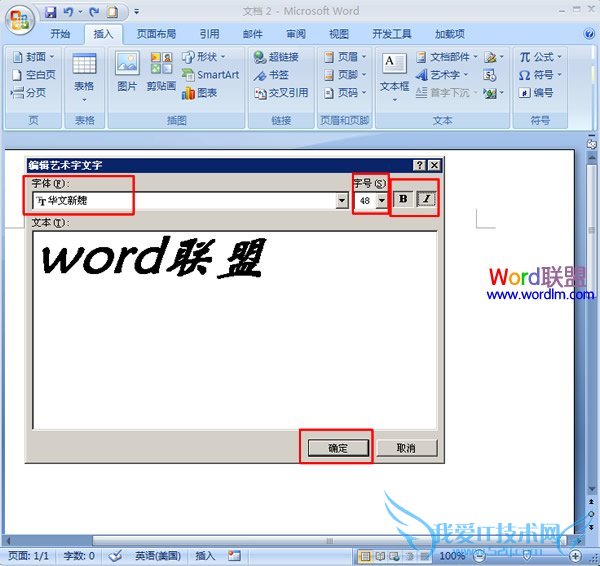This screenshot has height=566, width=600.
Task: Click the horizontal scrollbar thumb
Action: tap(329, 541)
